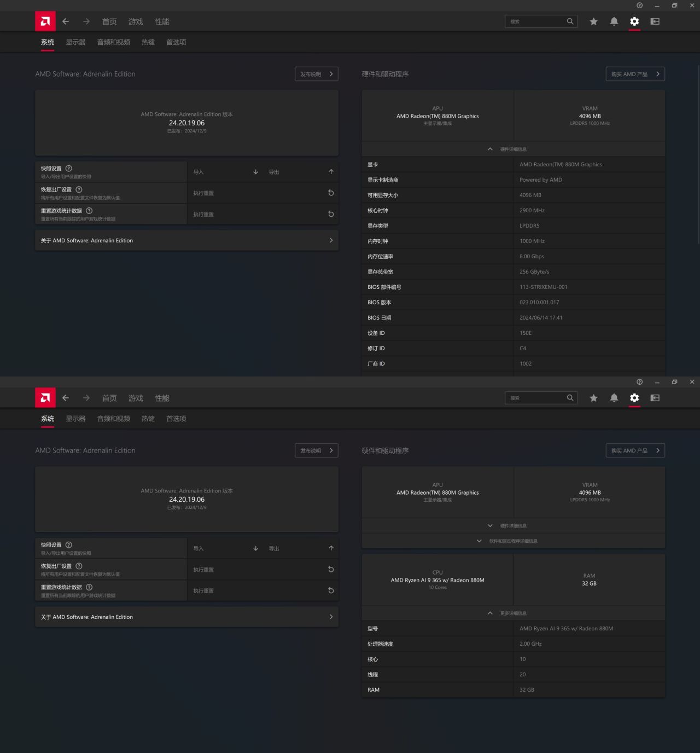Click the settings gear in the lower window
Viewport: 700px width, 753px height.
634,398
